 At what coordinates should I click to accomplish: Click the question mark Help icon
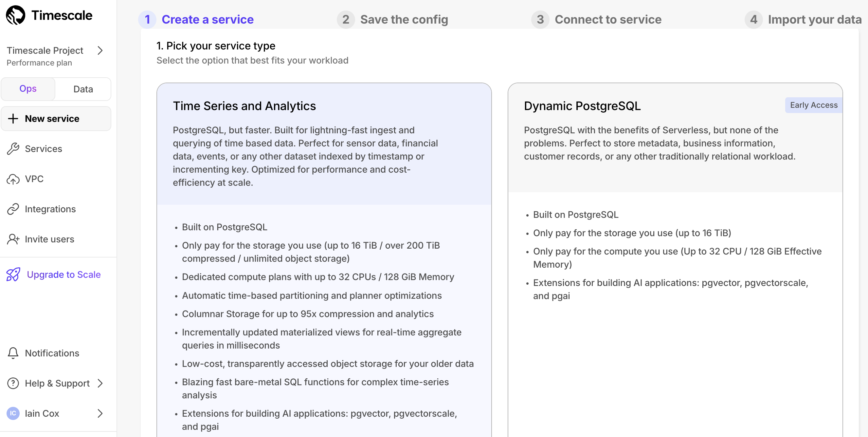point(13,383)
